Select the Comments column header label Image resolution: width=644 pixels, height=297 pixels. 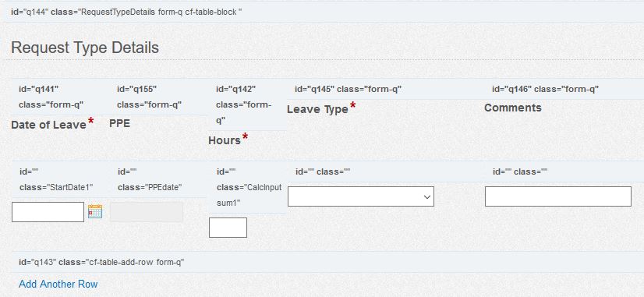[512, 108]
